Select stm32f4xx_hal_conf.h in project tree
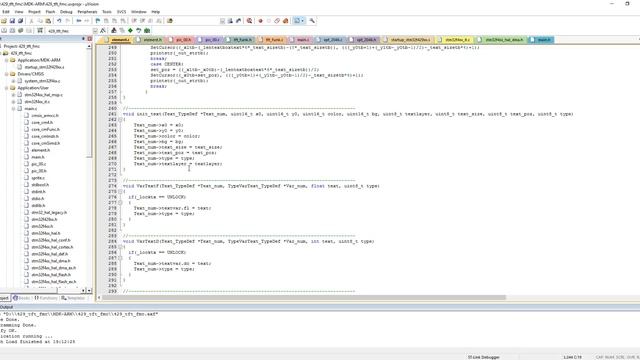Screen dimensions: 640x360 (x=51, y=240)
